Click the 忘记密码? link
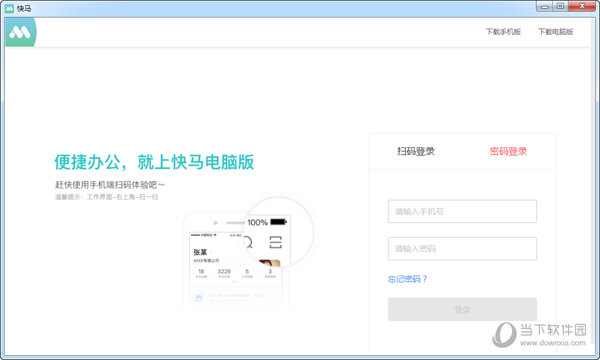The width and height of the screenshot is (600, 360). (x=408, y=279)
